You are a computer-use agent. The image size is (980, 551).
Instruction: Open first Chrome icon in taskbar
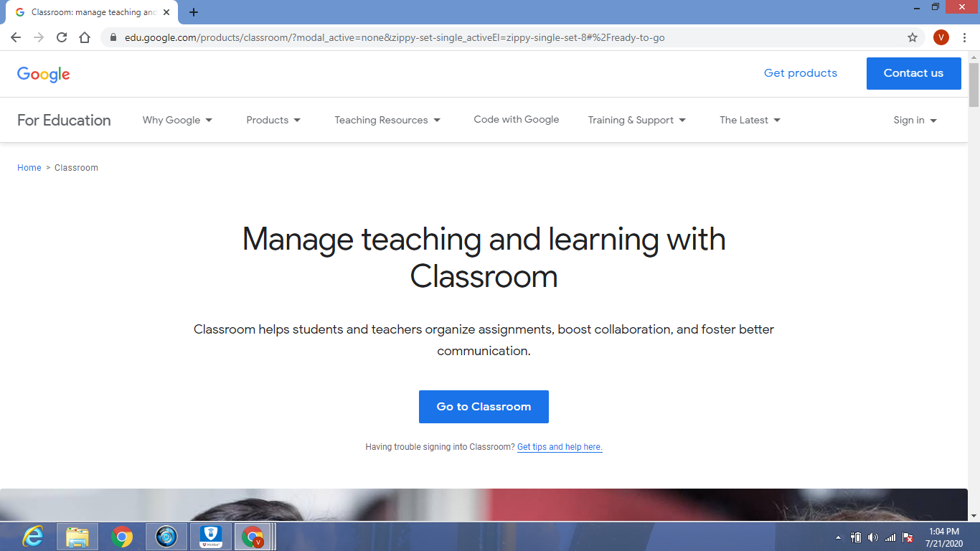point(122,537)
